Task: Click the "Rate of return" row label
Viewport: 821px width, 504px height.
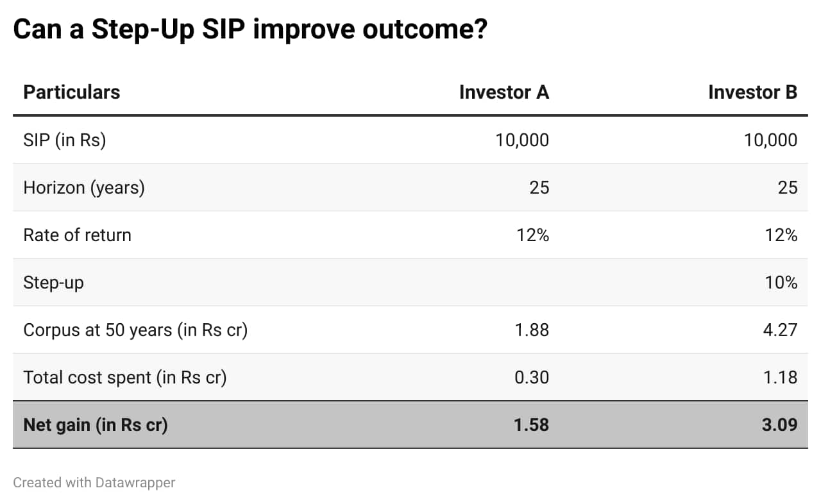Action: tap(77, 235)
